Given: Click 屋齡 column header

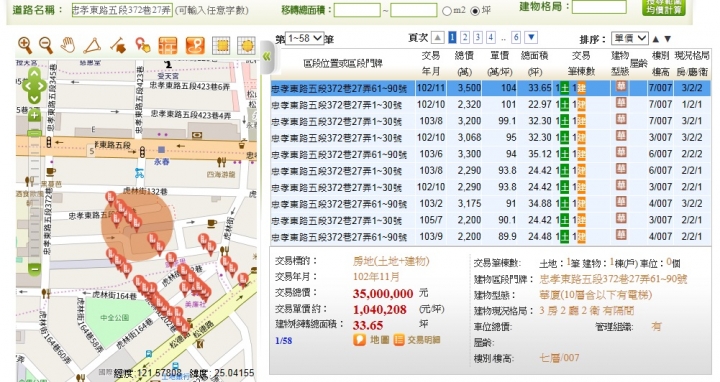Looking at the screenshot, I should pyautogui.click(x=638, y=63).
